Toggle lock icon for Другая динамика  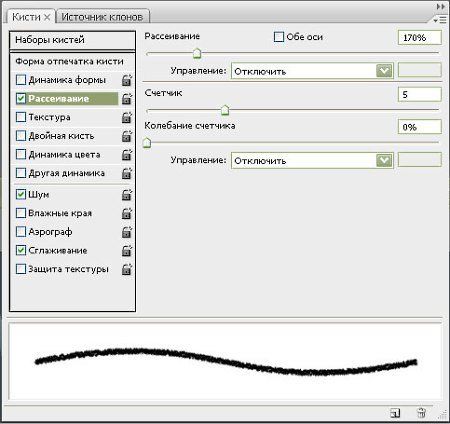[127, 173]
